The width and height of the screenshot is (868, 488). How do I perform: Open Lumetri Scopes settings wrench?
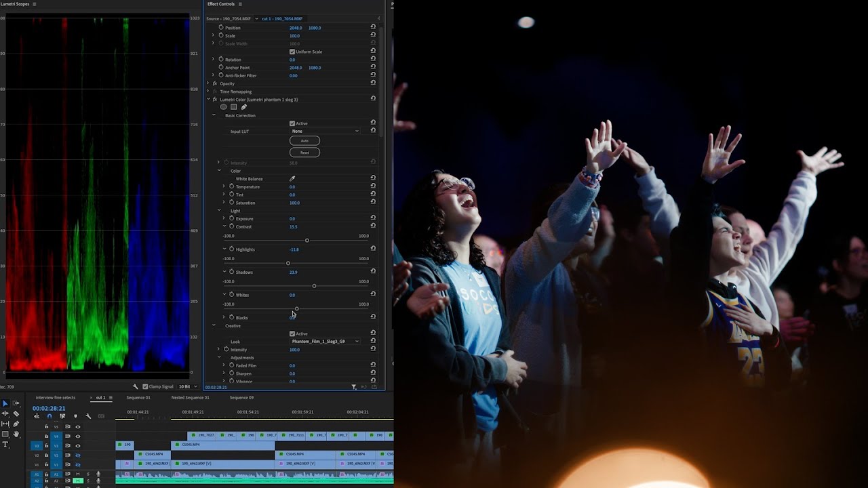pyautogui.click(x=136, y=386)
